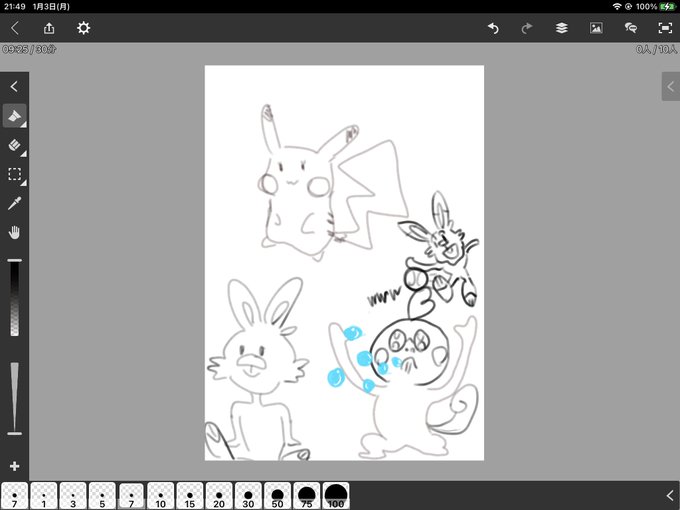Image resolution: width=680 pixels, height=510 pixels.
Task: Open the share/export menu
Action: click(x=49, y=28)
